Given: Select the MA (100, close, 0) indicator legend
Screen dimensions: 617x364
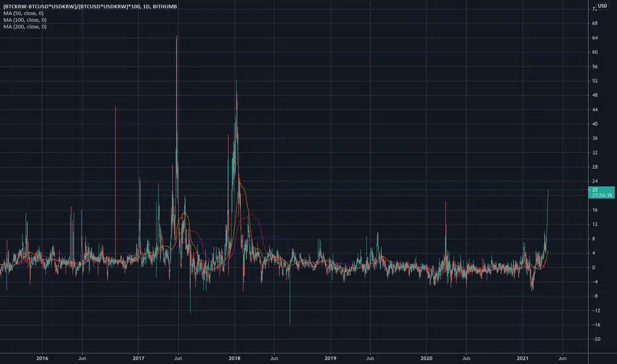Looking at the screenshot, I should pos(24,20).
